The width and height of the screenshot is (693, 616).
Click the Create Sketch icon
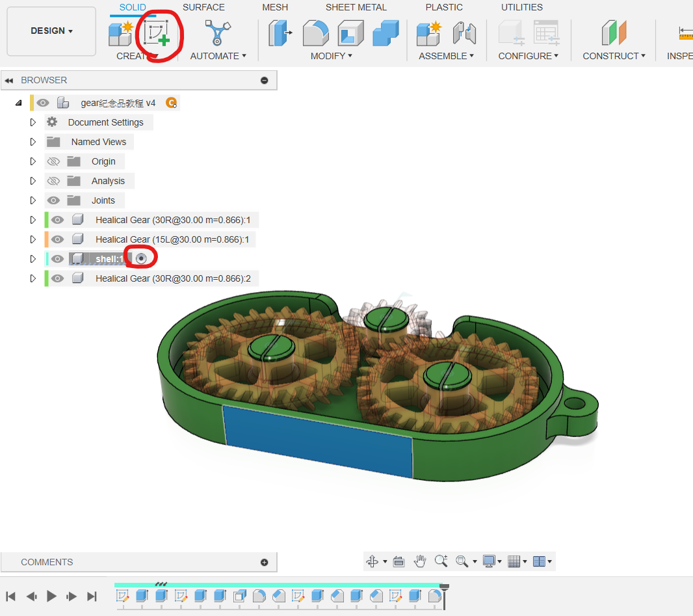click(157, 32)
